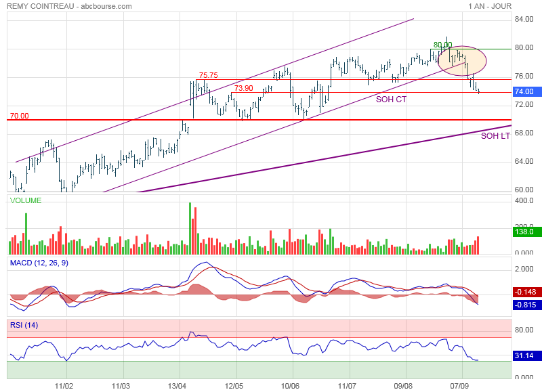Select the 72.00 price axis label

524,104
